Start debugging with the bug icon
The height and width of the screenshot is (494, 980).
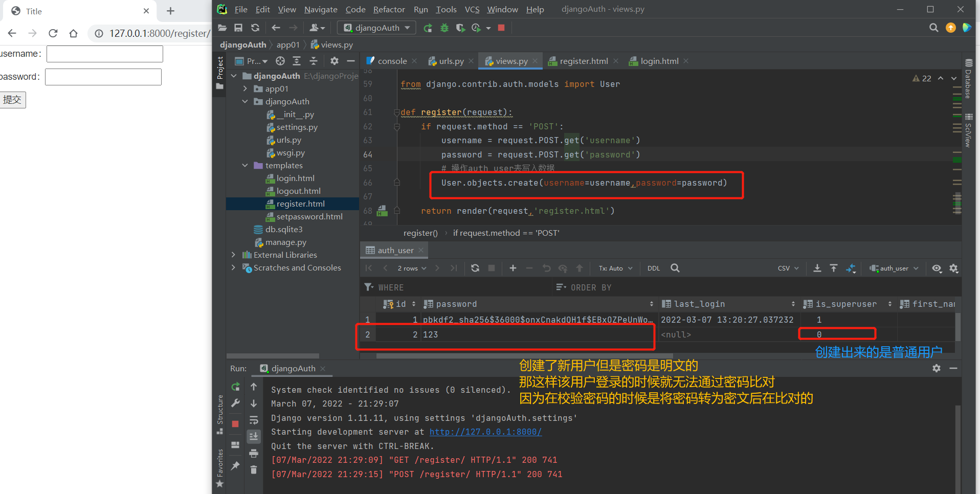[444, 28]
